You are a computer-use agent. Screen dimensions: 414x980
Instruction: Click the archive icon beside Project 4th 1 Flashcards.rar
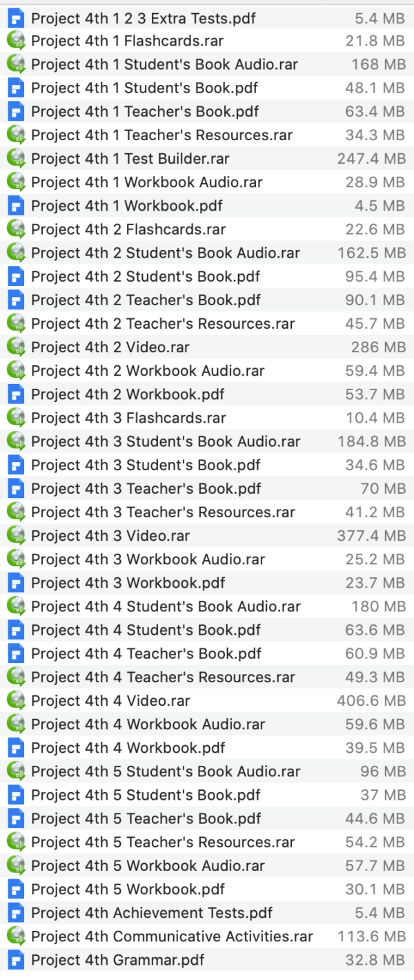15,41
